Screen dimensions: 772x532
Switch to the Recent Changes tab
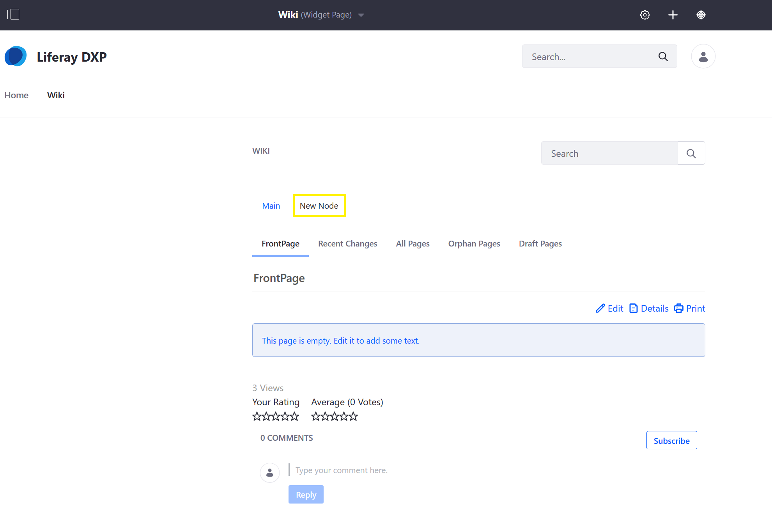coord(347,243)
